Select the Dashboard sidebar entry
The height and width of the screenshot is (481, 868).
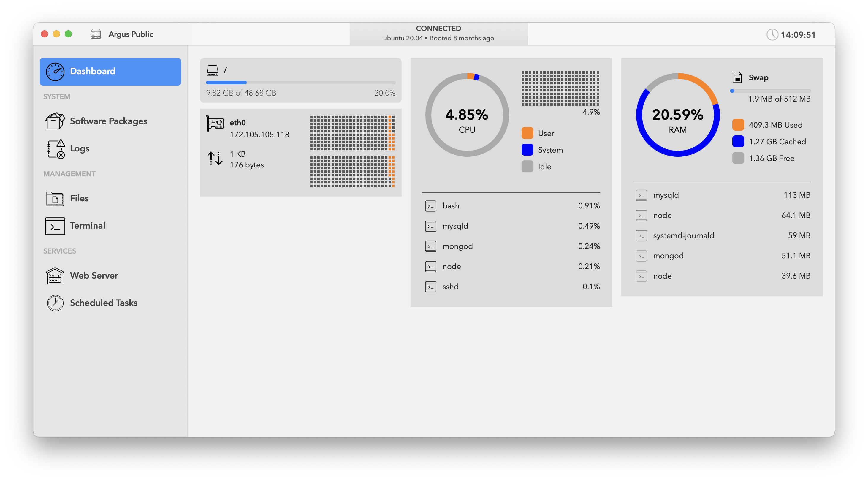(x=110, y=71)
